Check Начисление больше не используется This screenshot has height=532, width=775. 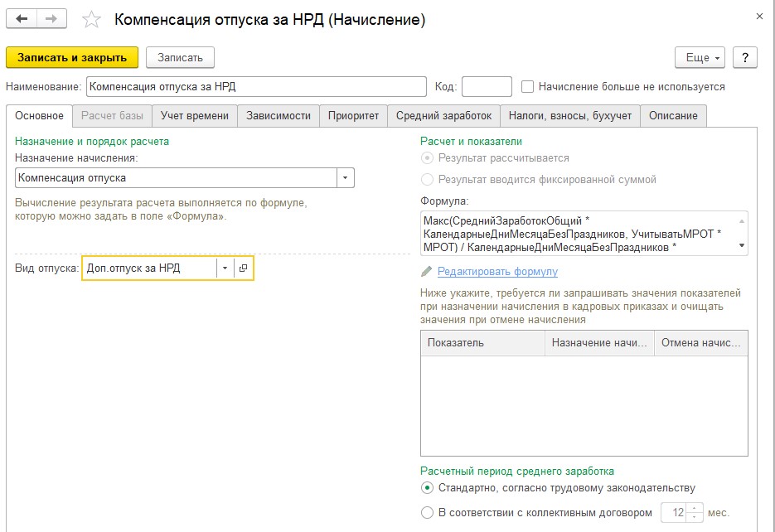tap(527, 87)
